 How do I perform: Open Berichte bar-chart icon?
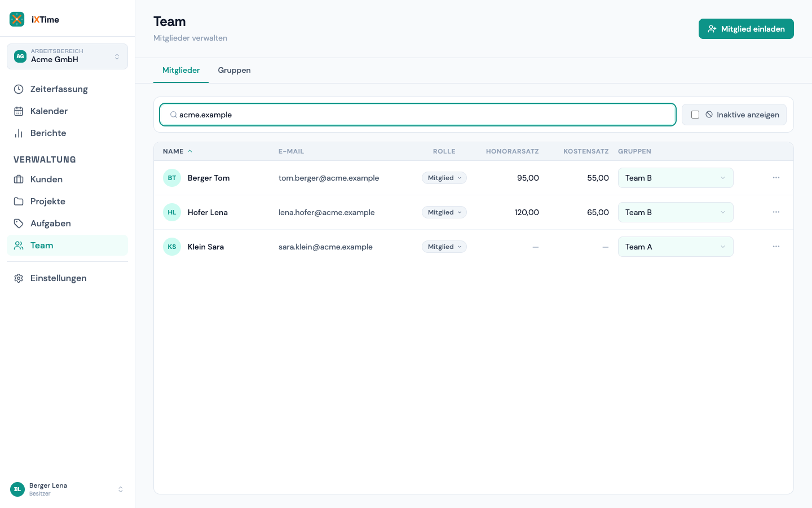pyautogui.click(x=19, y=133)
